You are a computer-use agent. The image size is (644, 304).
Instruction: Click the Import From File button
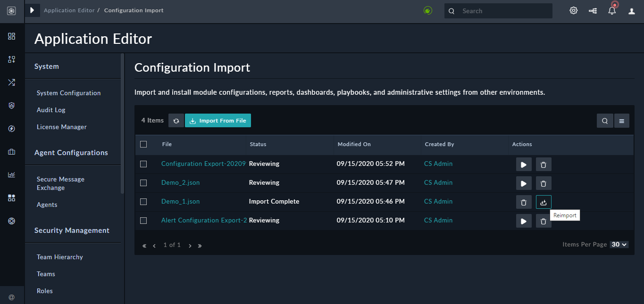click(x=217, y=120)
